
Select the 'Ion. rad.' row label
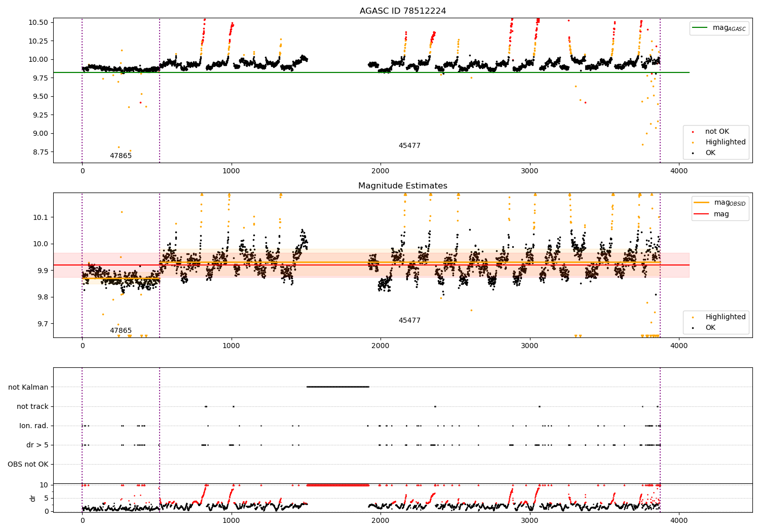34,426
